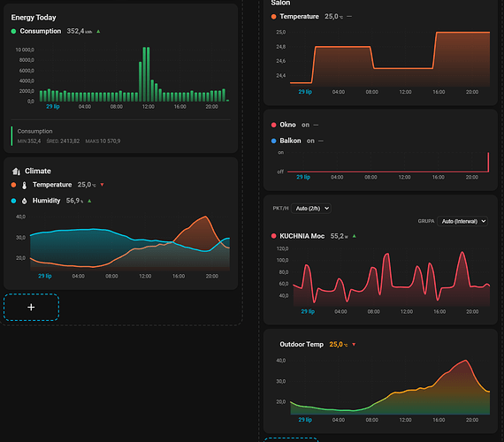Toggle the Outdoor Temp series label
Image resolution: width=504 pixels, height=442 pixels.
(x=302, y=344)
